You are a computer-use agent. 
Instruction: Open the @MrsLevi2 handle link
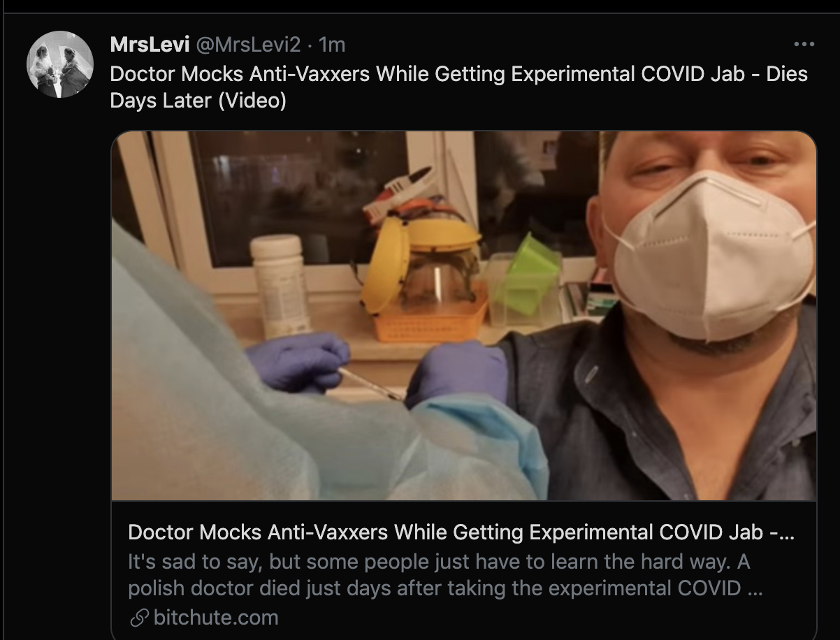pyautogui.click(x=247, y=45)
